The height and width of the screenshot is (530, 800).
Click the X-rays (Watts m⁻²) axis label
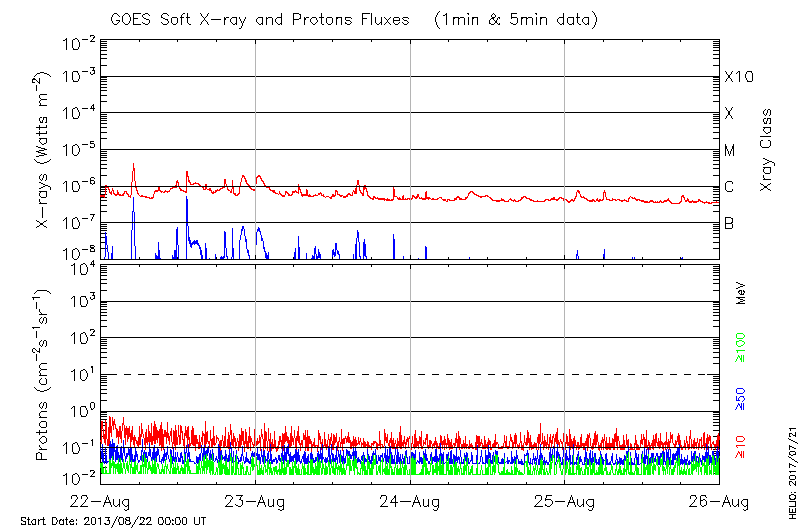point(43,160)
